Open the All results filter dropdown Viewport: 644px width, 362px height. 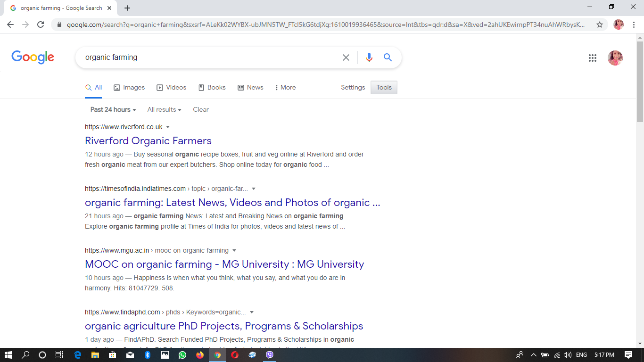(x=165, y=109)
